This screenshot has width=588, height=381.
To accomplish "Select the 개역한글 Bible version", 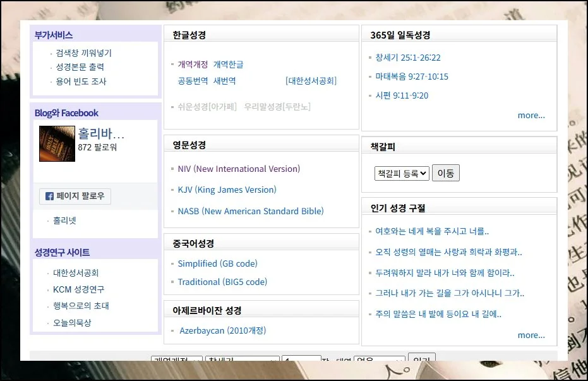I will [228, 64].
